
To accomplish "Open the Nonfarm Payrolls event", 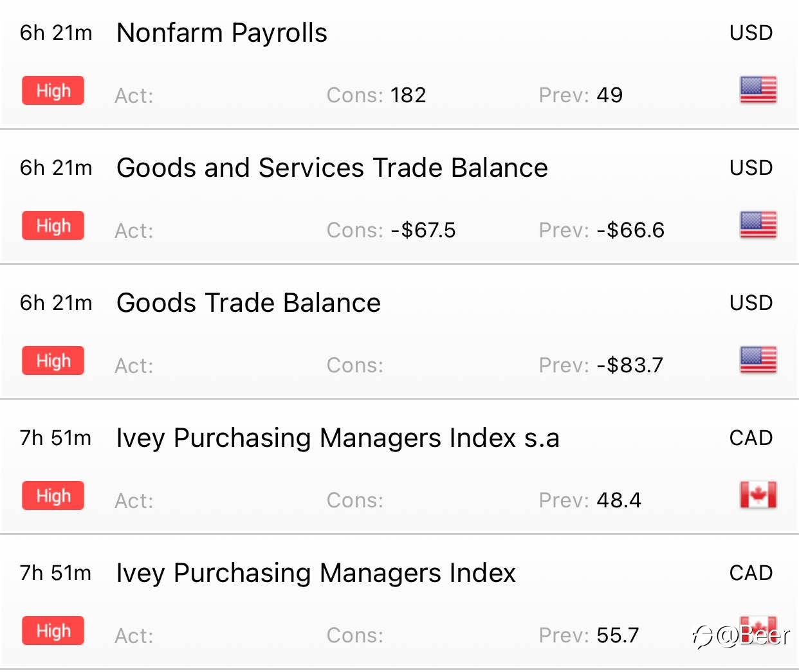I will click(221, 33).
